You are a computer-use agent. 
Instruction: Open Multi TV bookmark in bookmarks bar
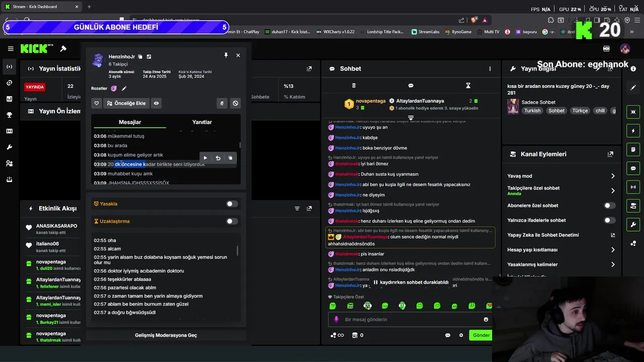(x=488, y=32)
